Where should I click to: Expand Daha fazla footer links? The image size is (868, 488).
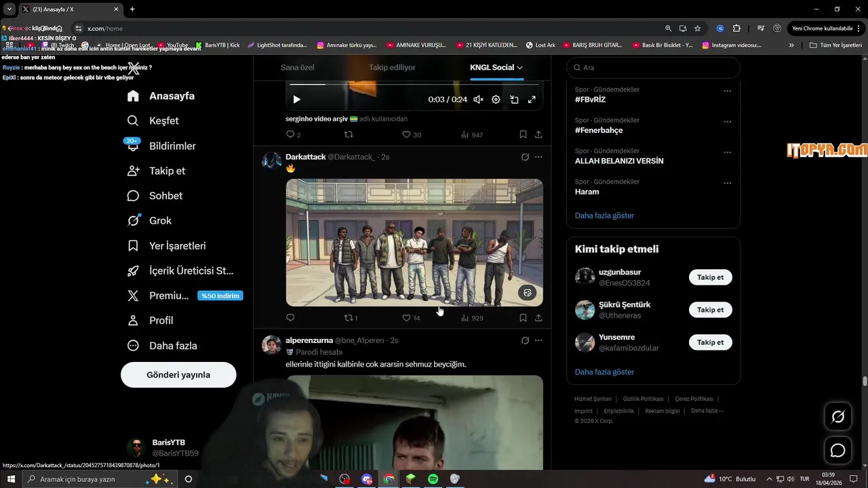coord(707,411)
